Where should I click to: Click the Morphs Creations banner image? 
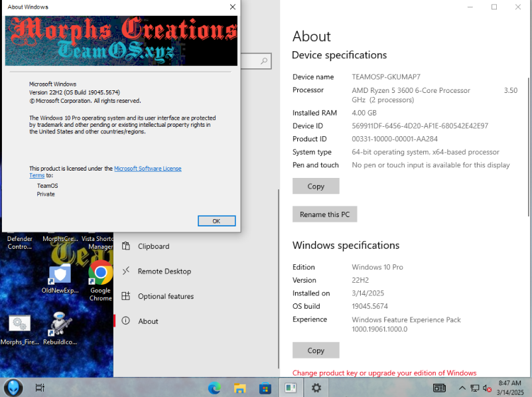coord(121,40)
